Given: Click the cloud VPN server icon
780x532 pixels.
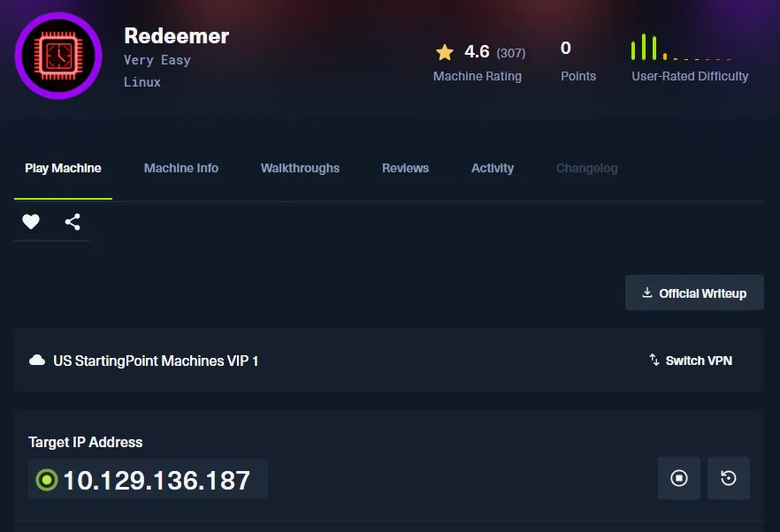Looking at the screenshot, I should 37,361.
